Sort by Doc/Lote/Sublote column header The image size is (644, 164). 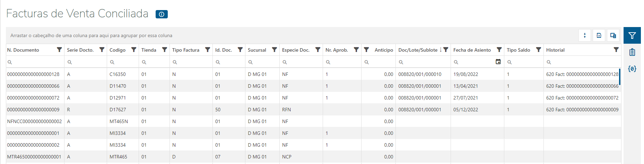[x=418, y=50]
